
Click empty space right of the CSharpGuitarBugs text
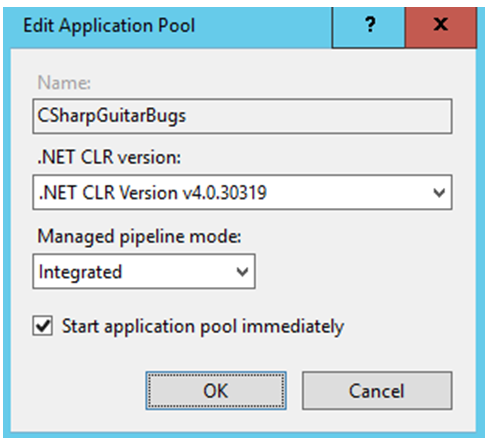(x=317, y=116)
